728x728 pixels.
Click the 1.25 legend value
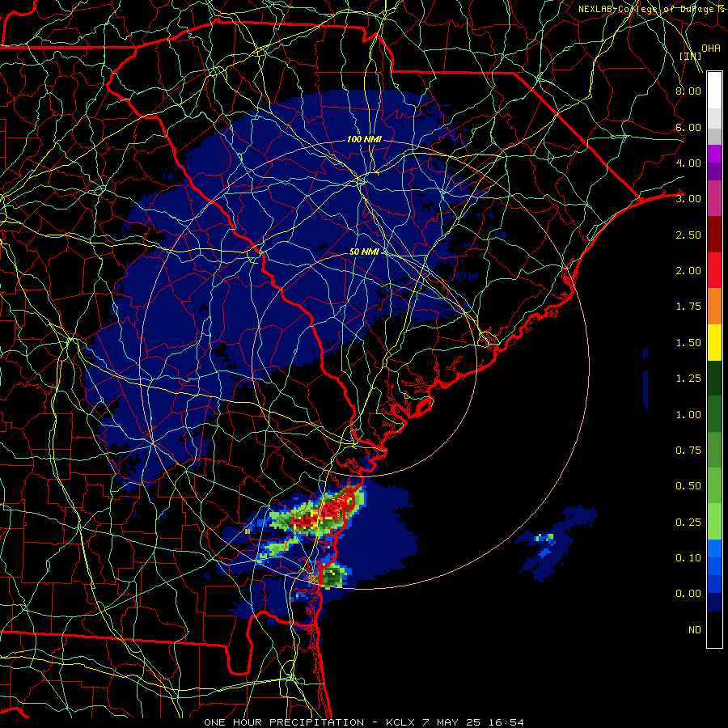coord(688,379)
